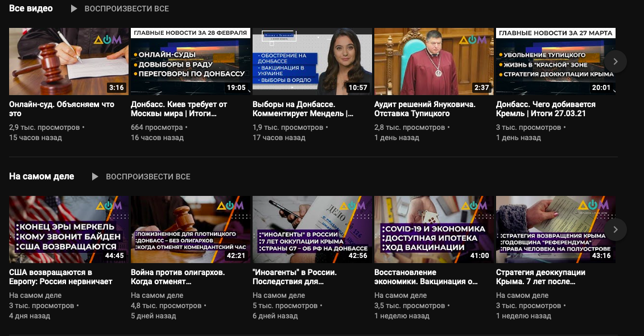
Task: Open КОНЕЦ ЭРЫ МЕРКЕЛЬ video thumbnail
Action: click(x=69, y=229)
